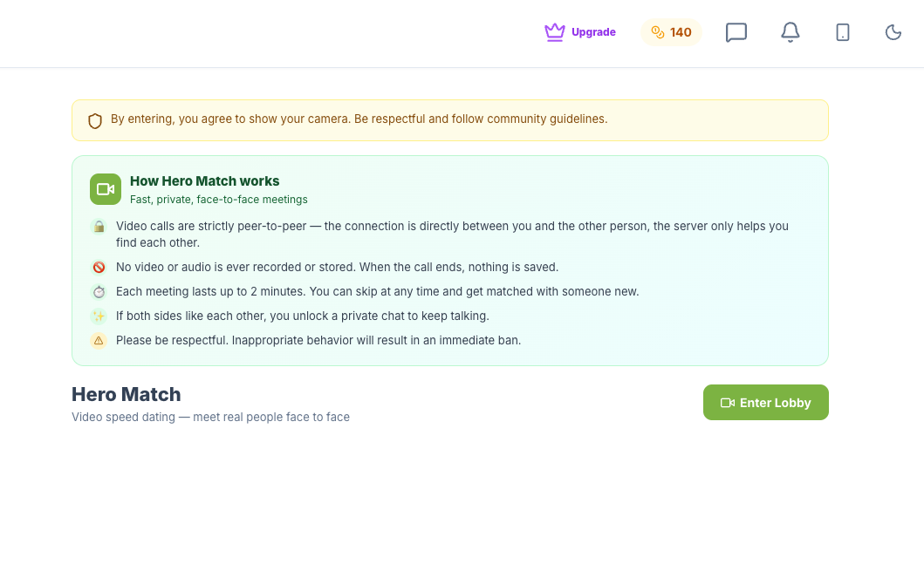Click the Video speed dating subtitle
This screenshot has width=924, height=578.
point(210,418)
